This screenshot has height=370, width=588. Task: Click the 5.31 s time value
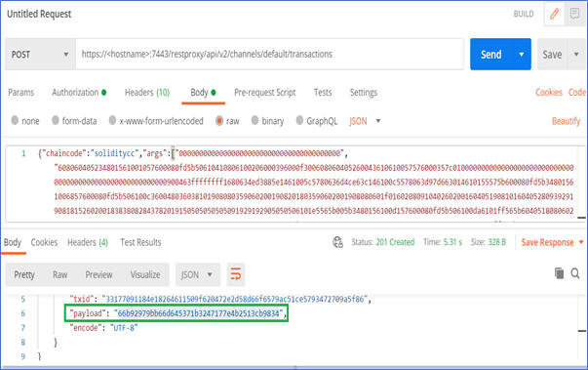point(452,242)
